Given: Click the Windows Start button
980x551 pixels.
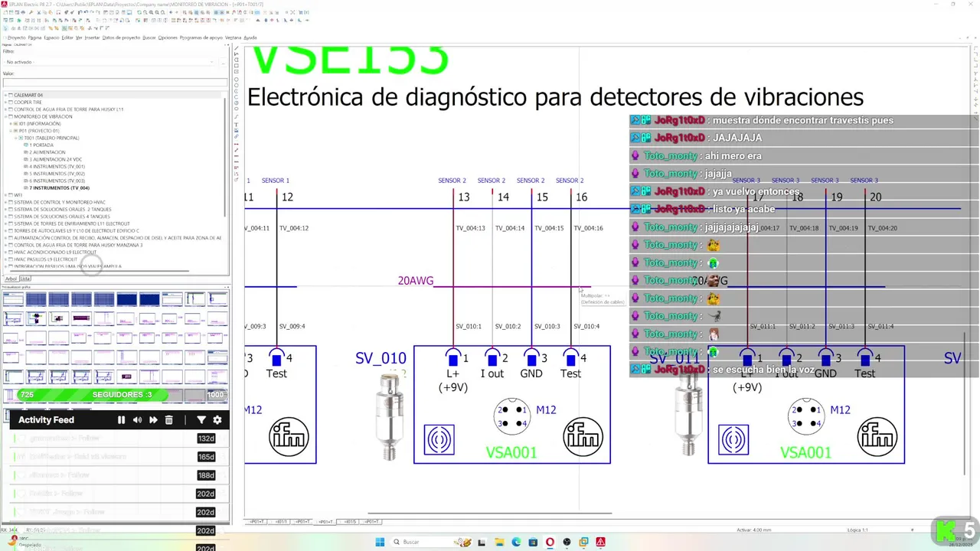Looking at the screenshot, I should click(x=380, y=542).
